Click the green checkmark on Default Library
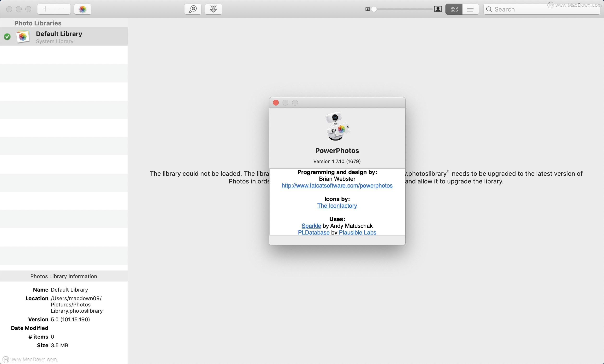Image resolution: width=604 pixels, height=364 pixels. 7,37
